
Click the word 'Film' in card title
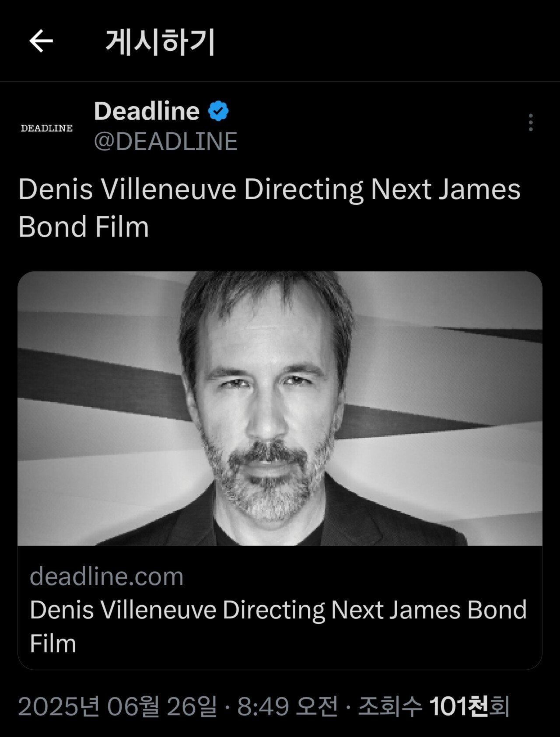pyautogui.click(x=53, y=644)
